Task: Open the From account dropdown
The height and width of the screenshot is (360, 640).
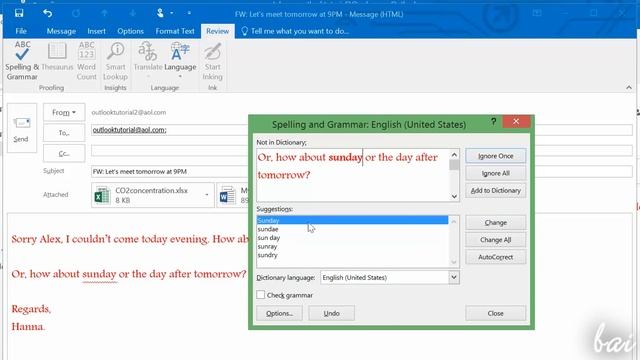Action: pyautogui.click(x=64, y=112)
